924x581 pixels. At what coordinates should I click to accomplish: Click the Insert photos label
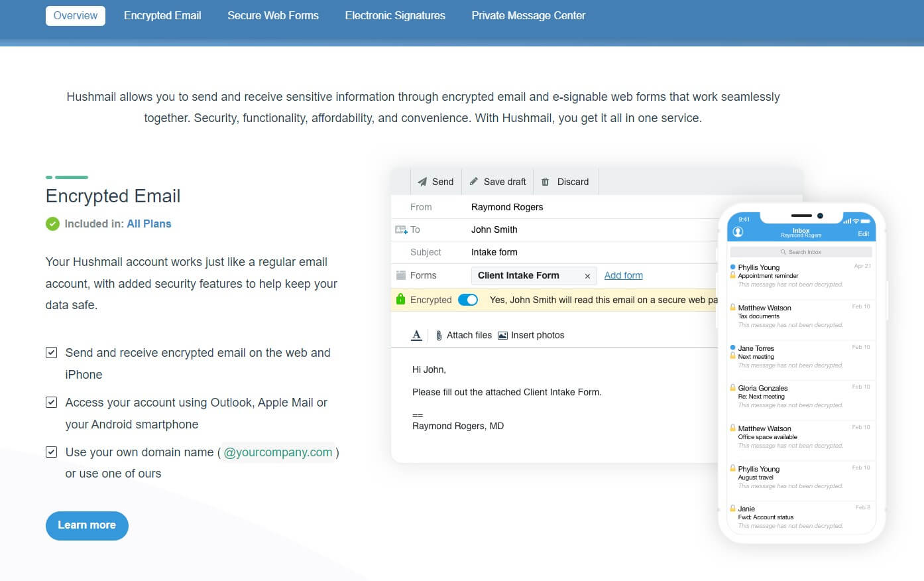pos(538,336)
